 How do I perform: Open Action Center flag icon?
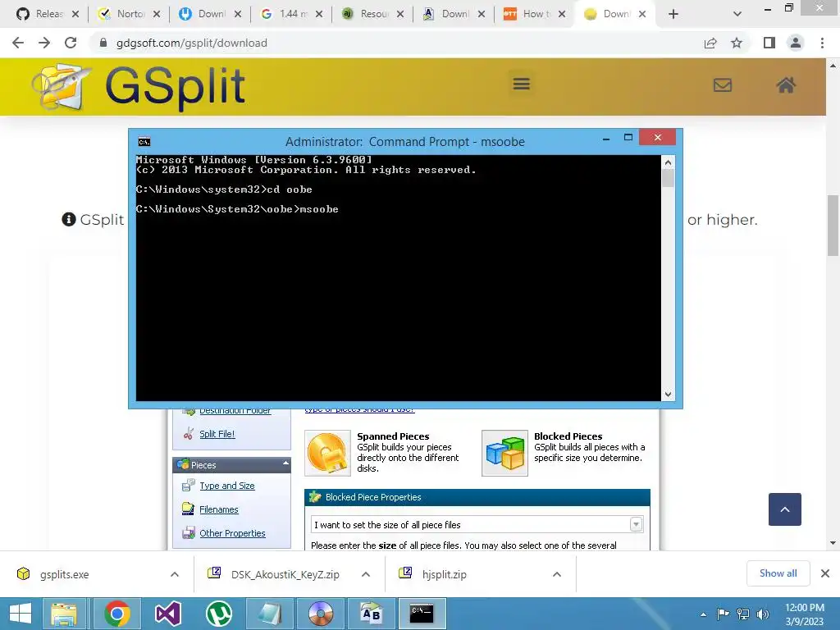tap(723, 614)
